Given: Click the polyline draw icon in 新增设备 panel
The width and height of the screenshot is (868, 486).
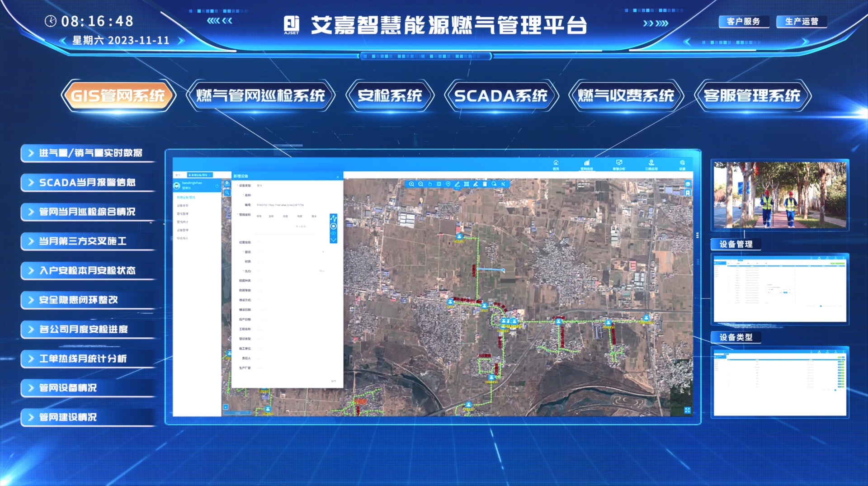Looking at the screenshot, I should [x=334, y=218].
